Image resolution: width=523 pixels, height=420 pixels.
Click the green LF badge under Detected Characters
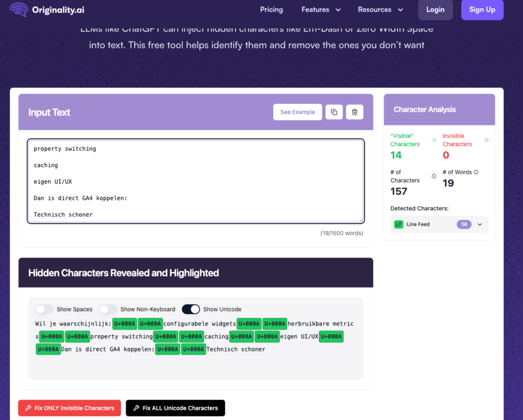point(398,224)
